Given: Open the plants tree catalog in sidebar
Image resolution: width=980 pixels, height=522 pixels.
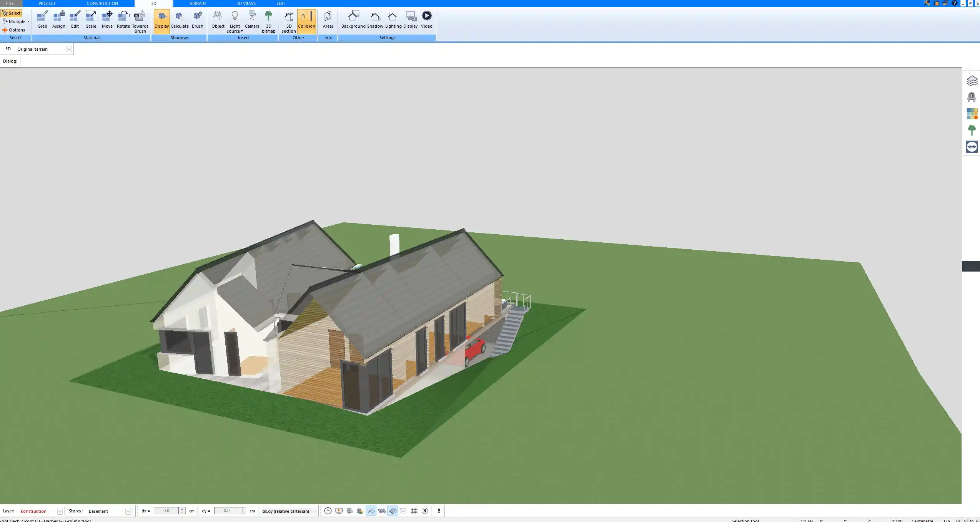Looking at the screenshot, I should point(972,130).
